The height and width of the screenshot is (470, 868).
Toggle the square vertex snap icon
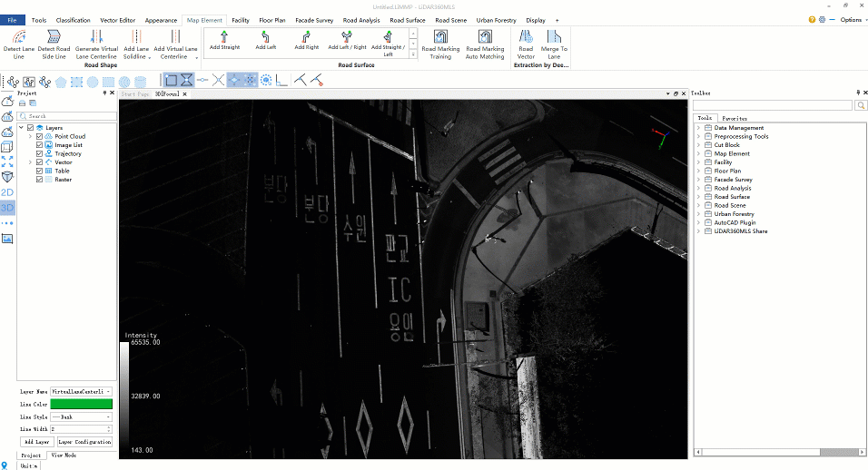click(x=171, y=81)
